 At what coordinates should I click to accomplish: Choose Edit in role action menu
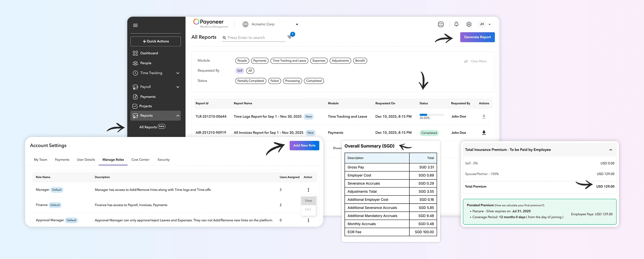click(308, 210)
